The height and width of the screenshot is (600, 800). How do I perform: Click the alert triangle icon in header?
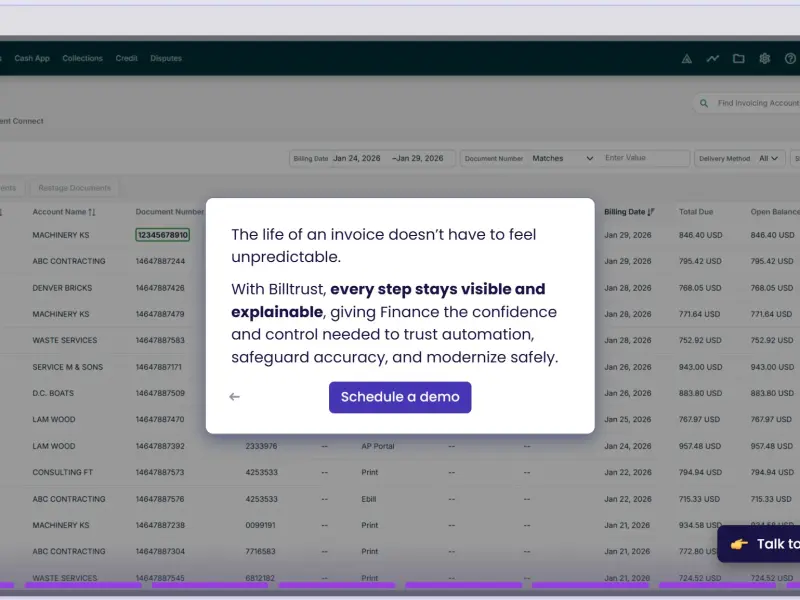[687, 59]
